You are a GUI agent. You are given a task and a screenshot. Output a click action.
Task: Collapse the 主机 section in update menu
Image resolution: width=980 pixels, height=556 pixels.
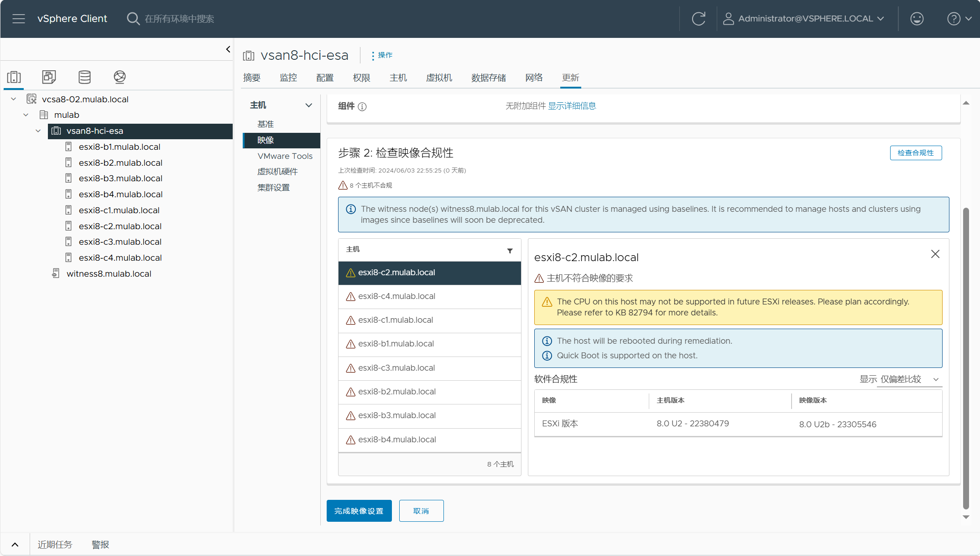309,105
